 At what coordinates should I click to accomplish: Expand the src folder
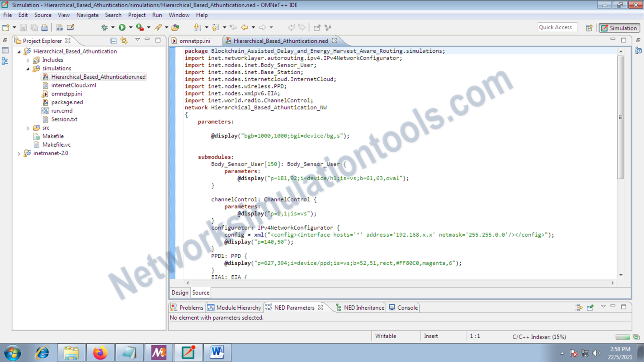pyautogui.click(x=28, y=127)
